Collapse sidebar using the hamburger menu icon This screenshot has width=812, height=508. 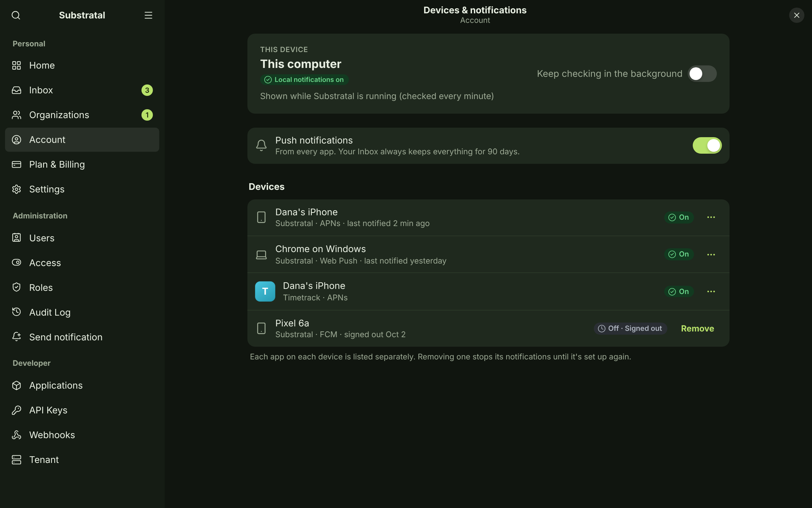click(x=148, y=15)
